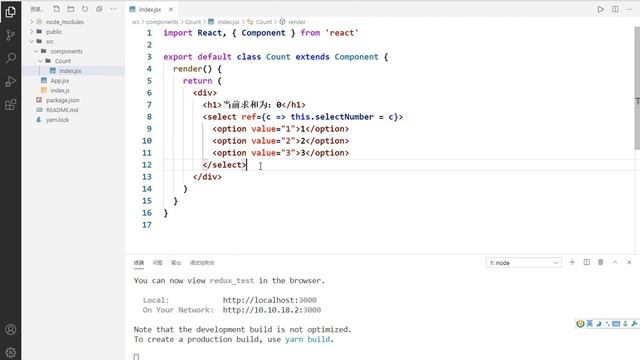Open editor more actions ellipsis
This screenshot has height=360, width=640.
point(629,9)
